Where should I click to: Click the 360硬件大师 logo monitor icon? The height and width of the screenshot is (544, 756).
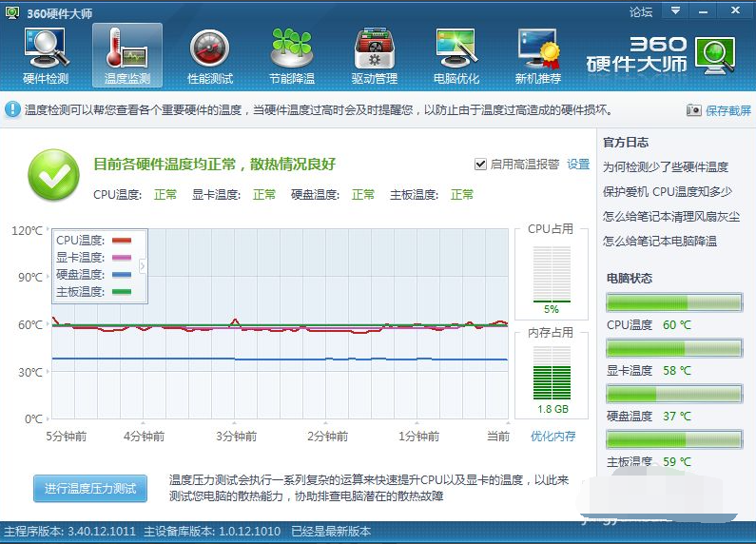coord(715,55)
